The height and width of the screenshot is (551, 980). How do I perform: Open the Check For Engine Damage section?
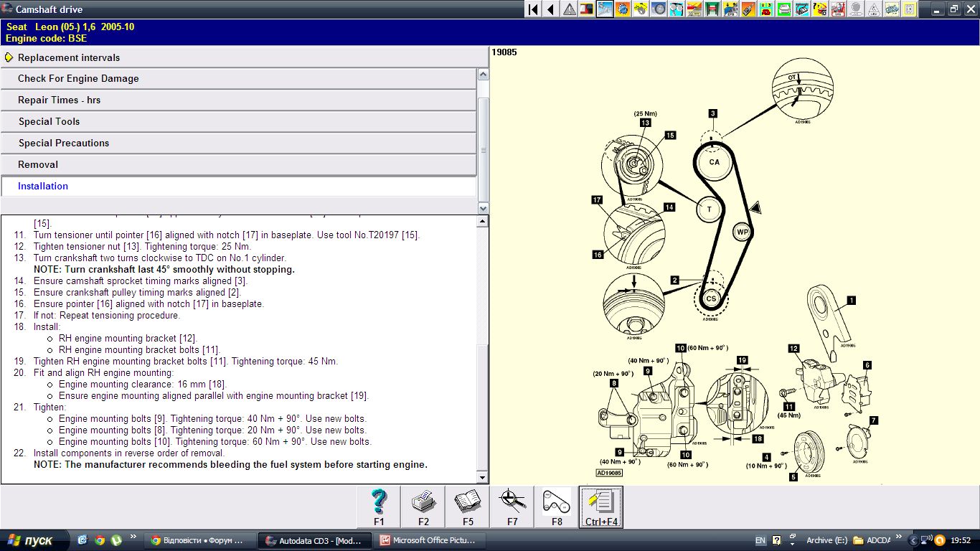pyautogui.click(x=238, y=79)
